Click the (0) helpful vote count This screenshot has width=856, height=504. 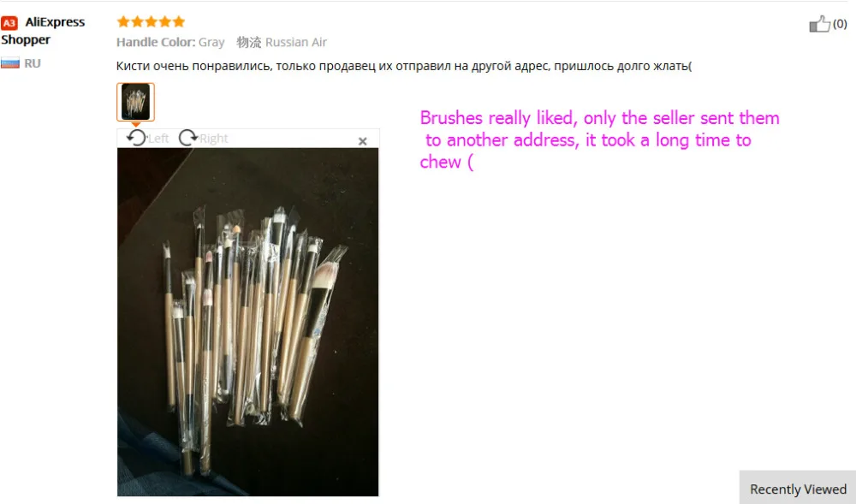(840, 24)
